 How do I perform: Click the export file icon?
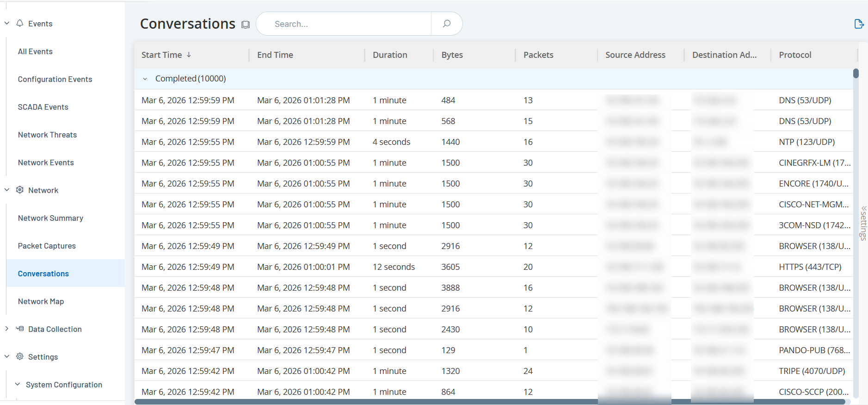click(859, 24)
